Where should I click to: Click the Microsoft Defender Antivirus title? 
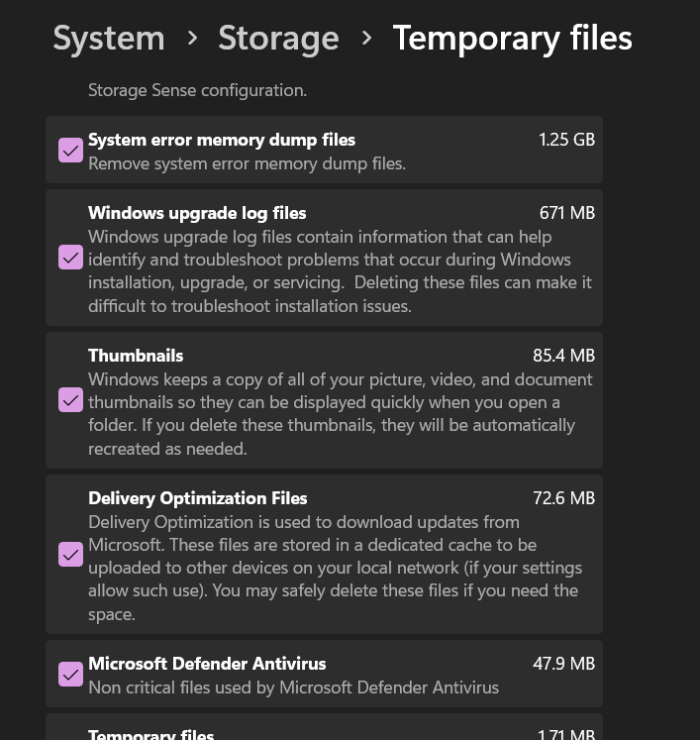(x=207, y=664)
